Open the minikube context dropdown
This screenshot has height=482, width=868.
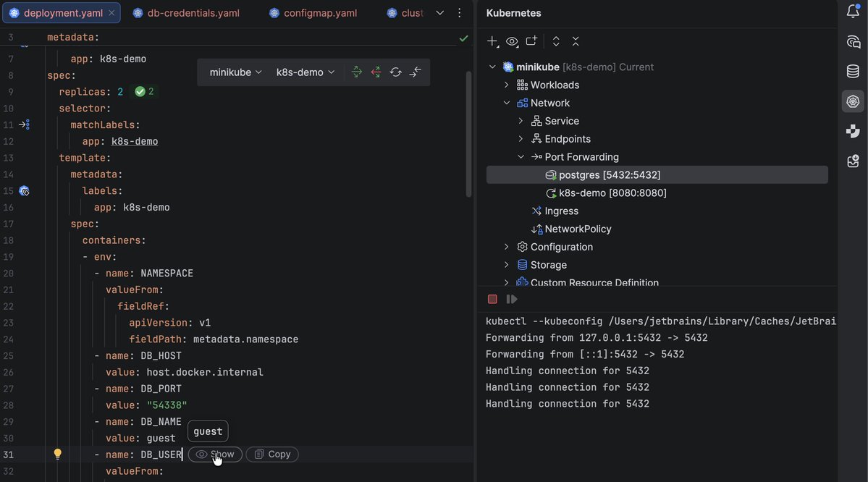235,72
